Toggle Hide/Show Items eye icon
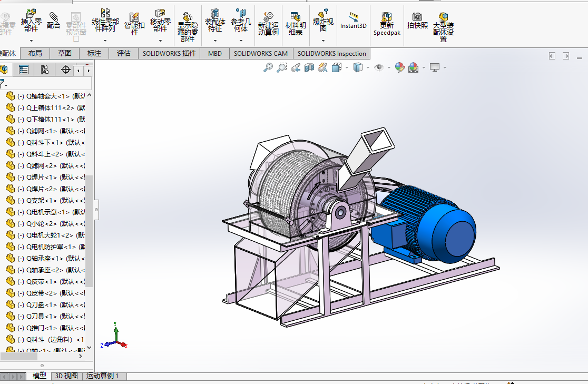The height and width of the screenshot is (384, 588). pos(379,67)
